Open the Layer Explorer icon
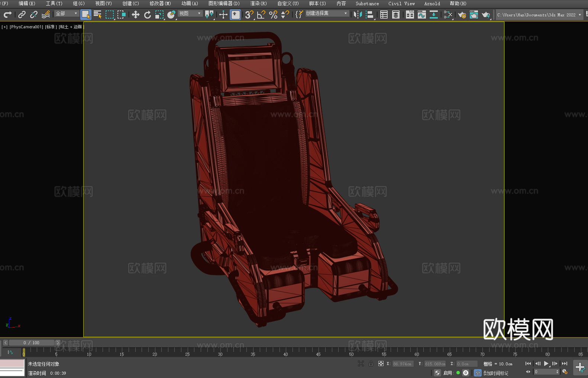The height and width of the screenshot is (378, 588). coord(396,14)
